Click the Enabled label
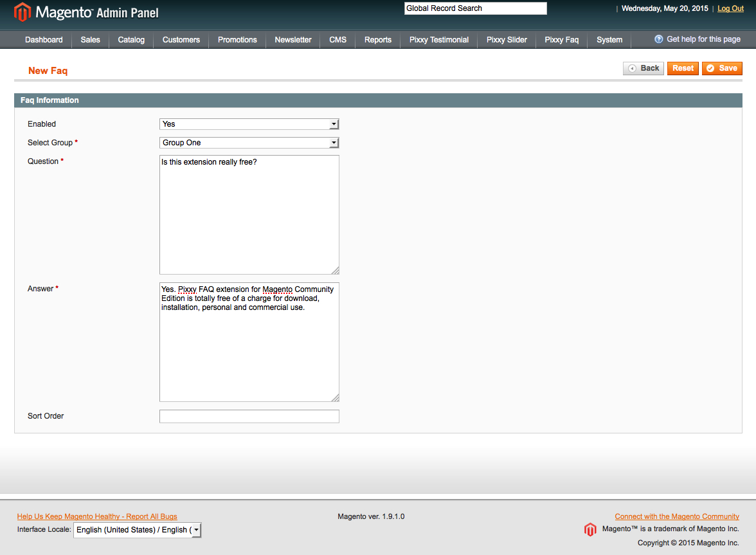The image size is (756, 555). (x=41, y=124)
